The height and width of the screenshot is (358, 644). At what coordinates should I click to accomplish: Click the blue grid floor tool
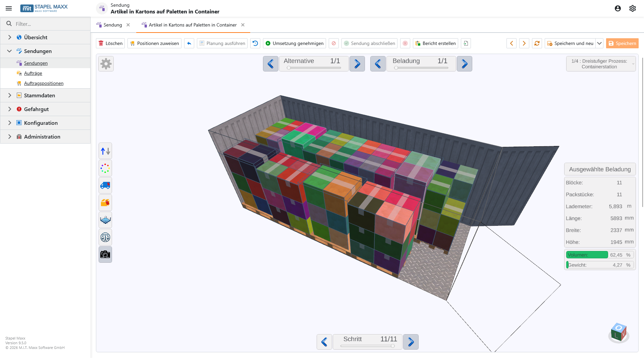coord(105,220)
